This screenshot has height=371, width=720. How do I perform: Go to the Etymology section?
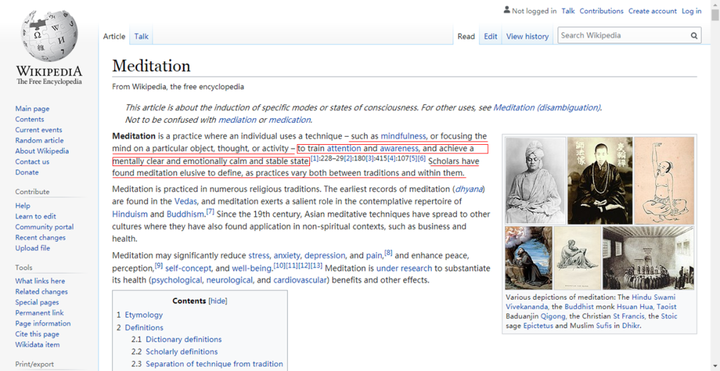(144, 315)
